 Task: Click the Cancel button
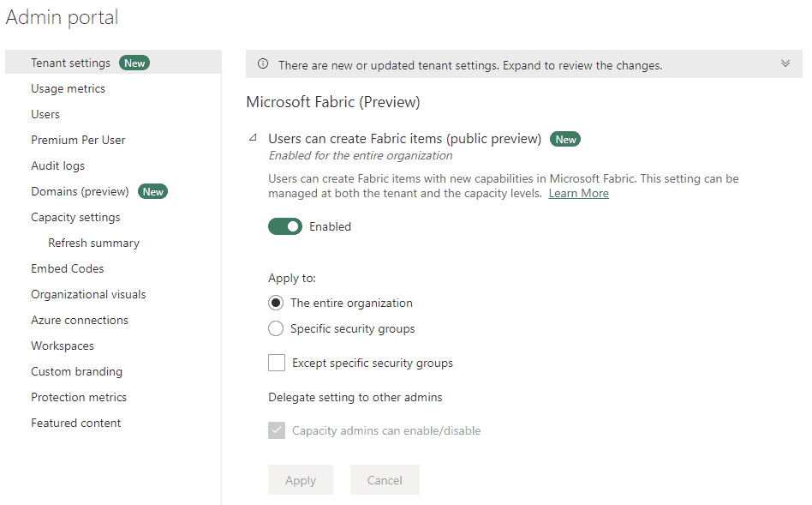385,480
